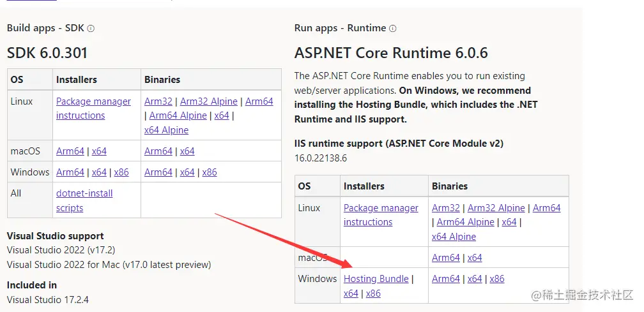Download SDK macOS x64 installer
The height and width of the screenshot is (312, 644).
(99, 151)
